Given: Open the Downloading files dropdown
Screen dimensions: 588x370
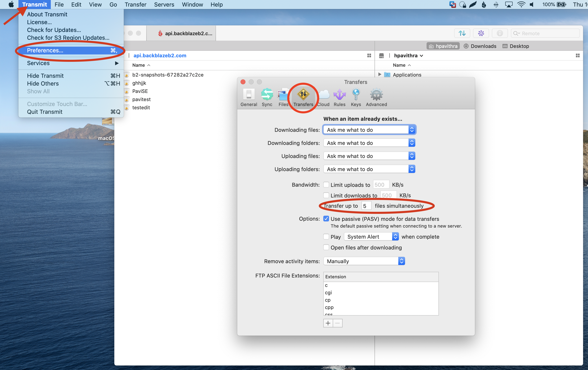Looking at the screenshot, I should click(x=369, y=130).
